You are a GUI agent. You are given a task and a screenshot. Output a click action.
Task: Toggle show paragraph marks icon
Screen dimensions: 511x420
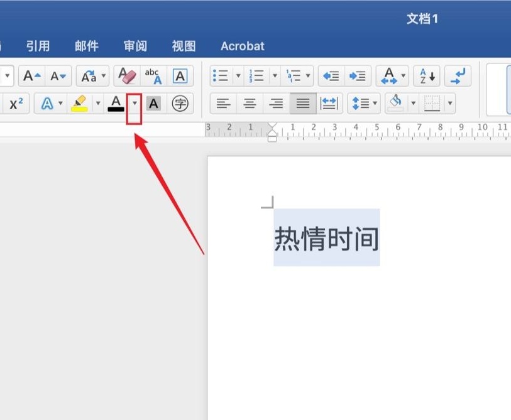tap(458, 76)
